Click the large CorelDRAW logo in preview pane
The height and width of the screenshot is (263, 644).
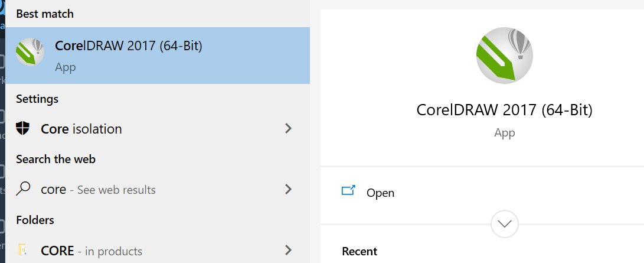point(504,56)
